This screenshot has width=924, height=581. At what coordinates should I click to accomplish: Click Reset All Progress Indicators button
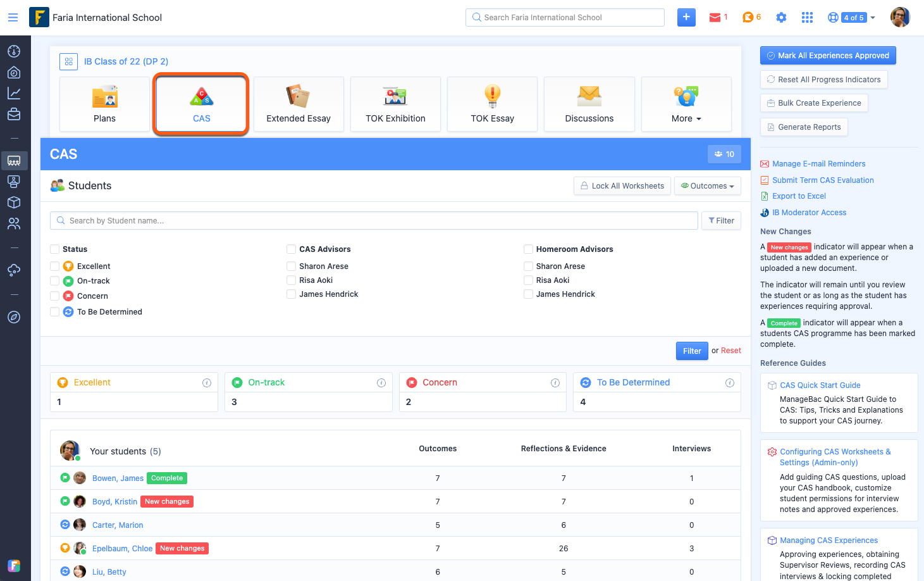pyautogui.click(x=823, y=80)
